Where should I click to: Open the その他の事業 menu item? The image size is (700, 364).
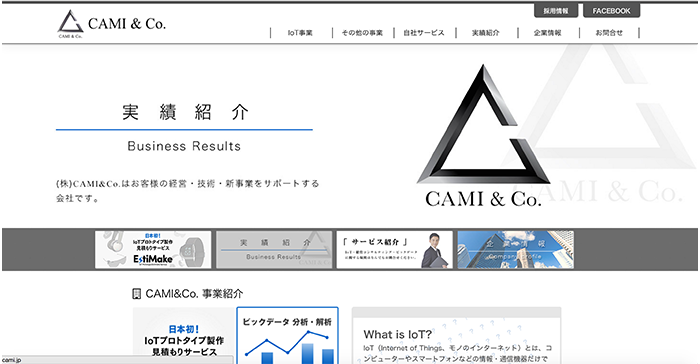362,33
